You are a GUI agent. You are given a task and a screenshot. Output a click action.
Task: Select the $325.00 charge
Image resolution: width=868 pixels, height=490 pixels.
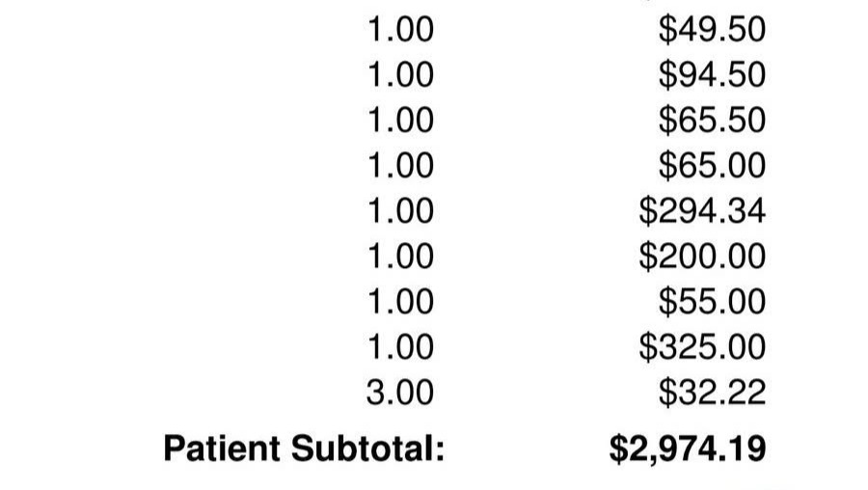pyautogui.click(x=702, y=346)
